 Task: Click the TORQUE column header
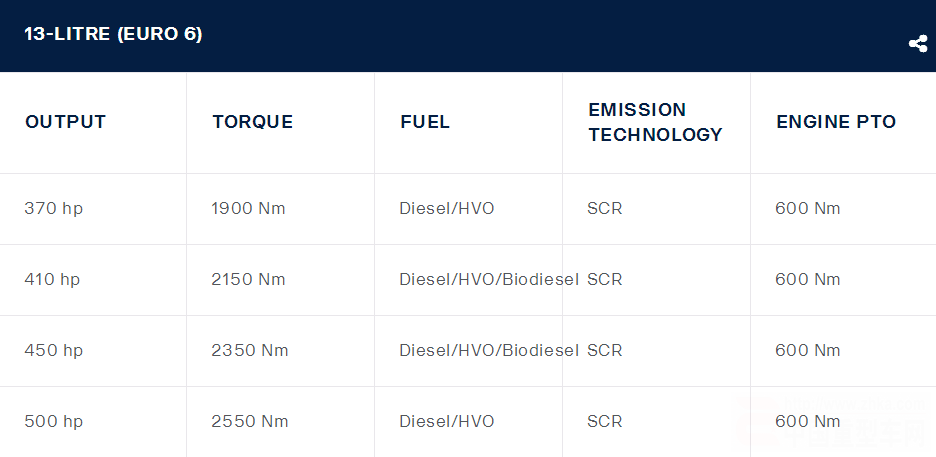pyautogui.click(x=253, y=122)
